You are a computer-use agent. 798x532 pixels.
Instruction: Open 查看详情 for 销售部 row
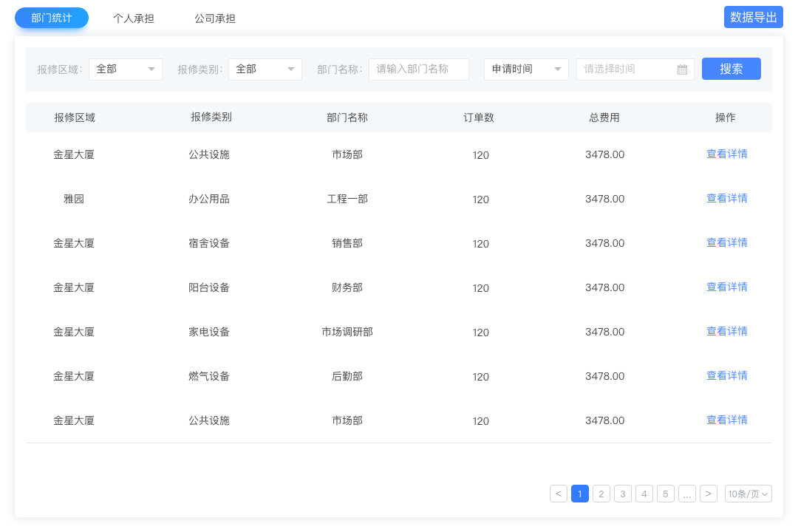[x=727, y=243]
